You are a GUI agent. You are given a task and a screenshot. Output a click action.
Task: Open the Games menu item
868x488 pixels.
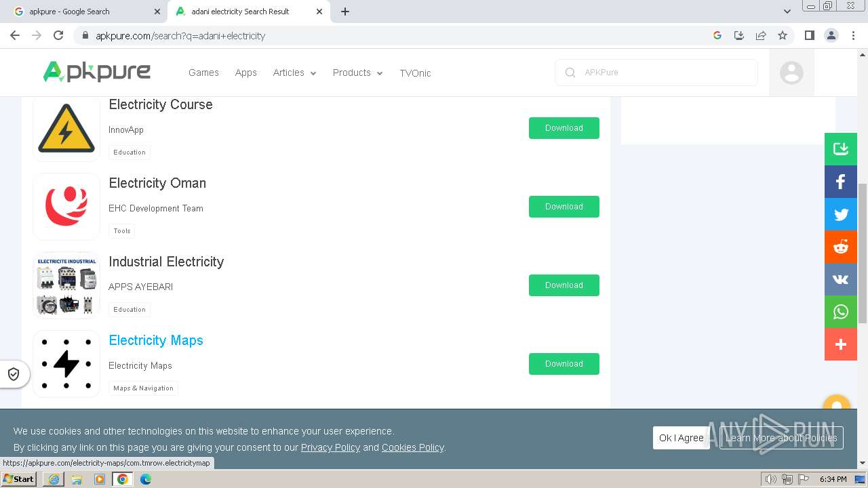coord(203,73)
